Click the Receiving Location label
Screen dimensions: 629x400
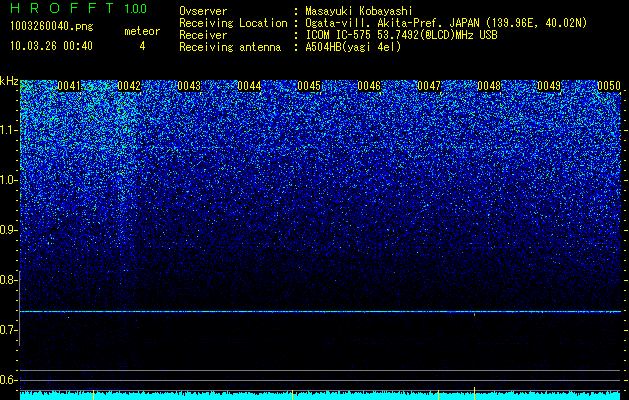pos(233,23)
